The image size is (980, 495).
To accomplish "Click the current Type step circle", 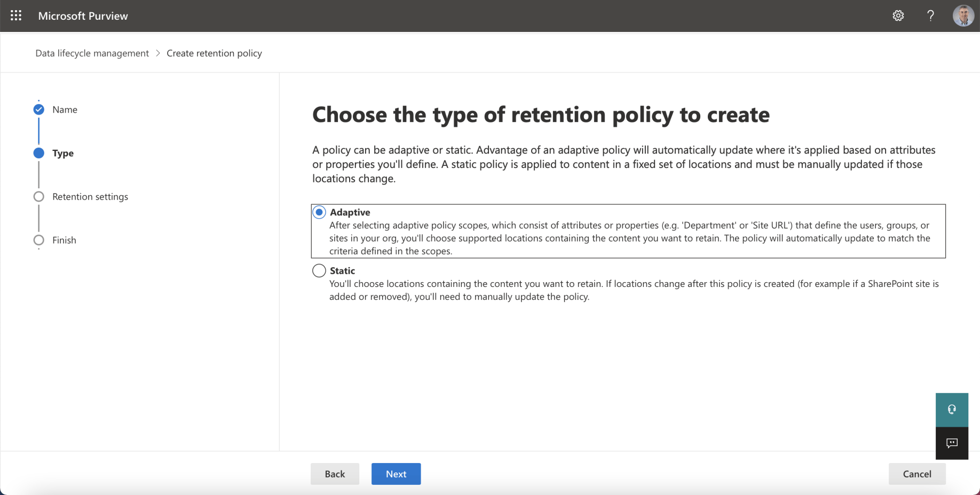I will [x=39, y=154].
